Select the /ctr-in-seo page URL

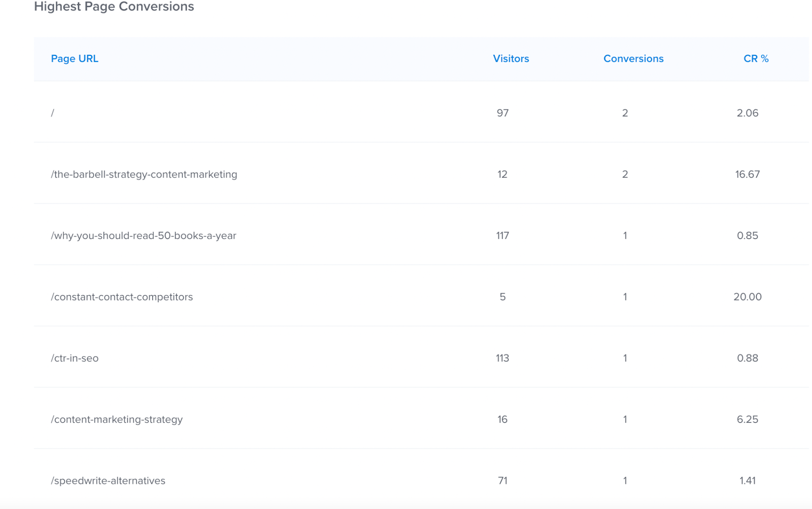click(75, 358)
